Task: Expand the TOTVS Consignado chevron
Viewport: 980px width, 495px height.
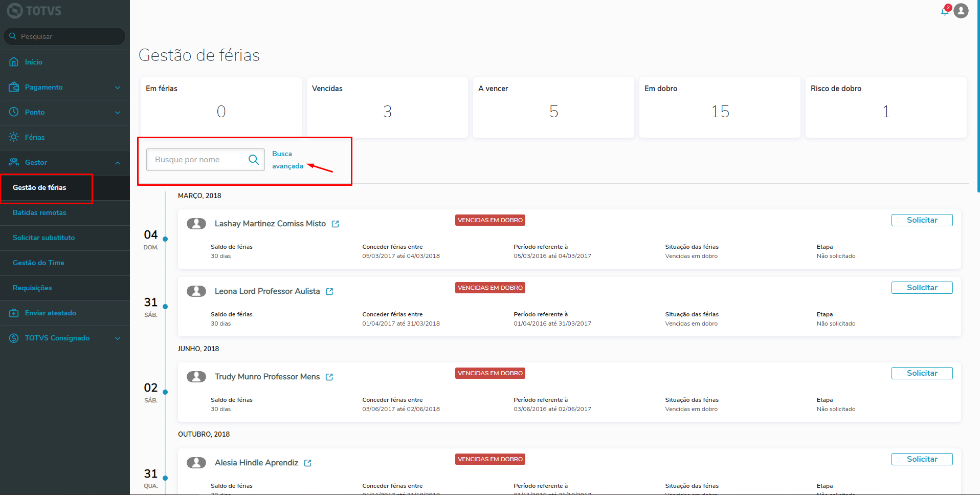Action: [118, 338]
